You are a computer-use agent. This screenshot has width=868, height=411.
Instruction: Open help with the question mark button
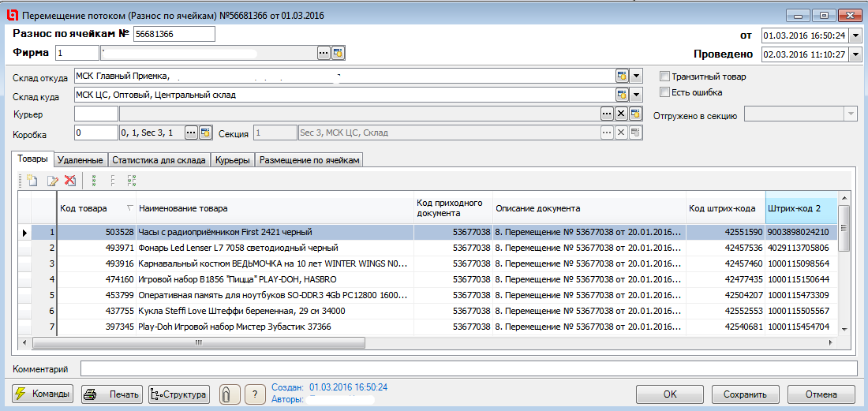[254, 394]
